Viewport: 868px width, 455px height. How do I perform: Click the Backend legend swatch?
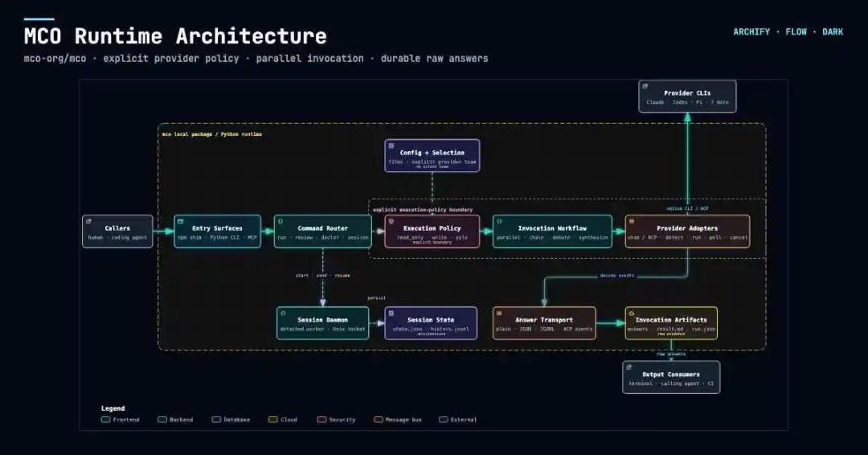click(162, 420)
